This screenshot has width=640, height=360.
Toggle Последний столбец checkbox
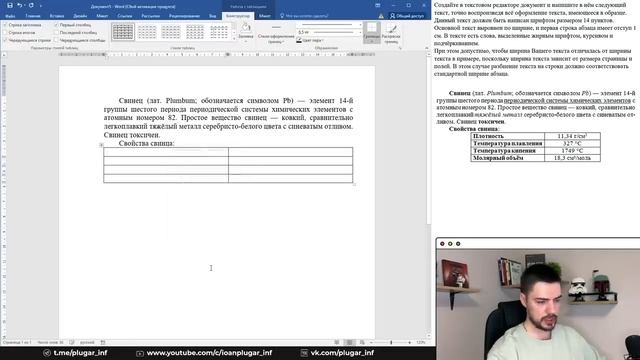click(x=56, y=32)
